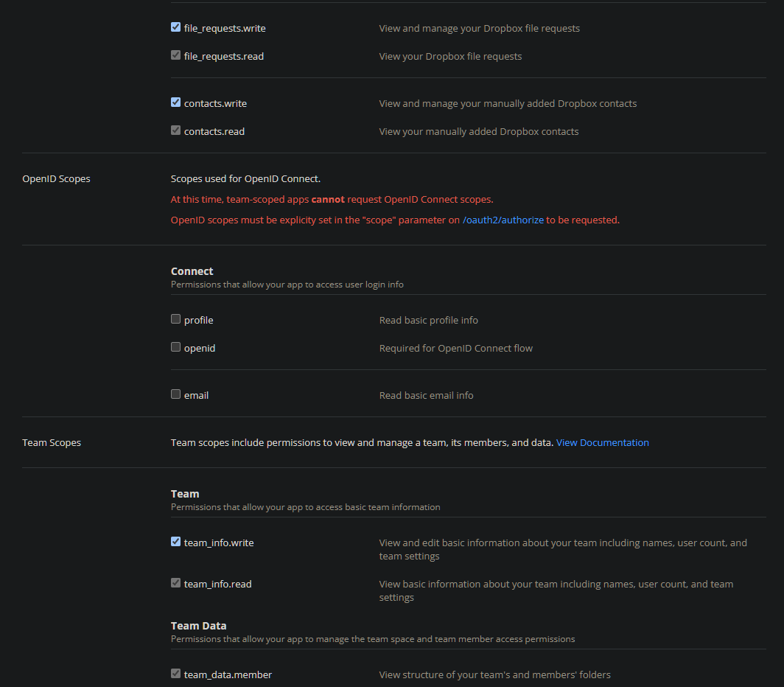Click the contacts.write label
Viewport: 784px width, 687px height.
tap(215, 104)
